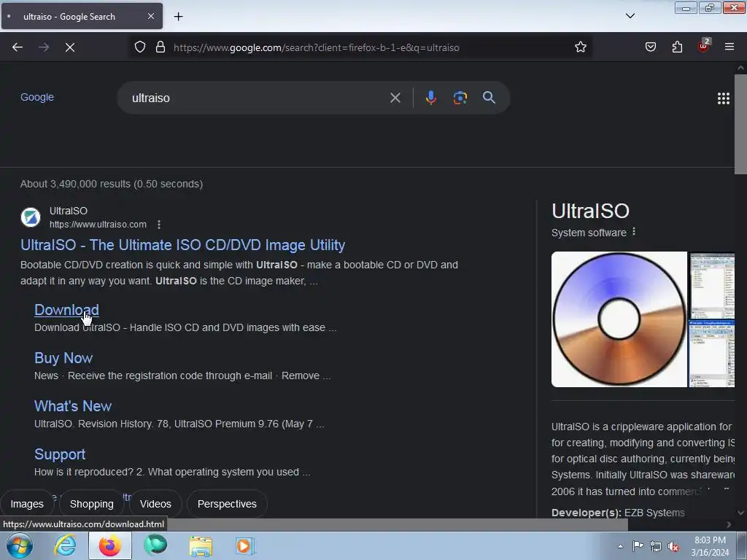747x560 pixels.
Task: Open the tracking protection shield icon
Action: (139, 47)
